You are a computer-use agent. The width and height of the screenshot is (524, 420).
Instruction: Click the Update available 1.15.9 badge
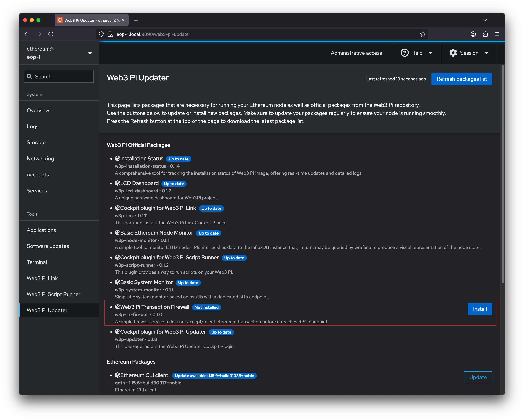214,376
